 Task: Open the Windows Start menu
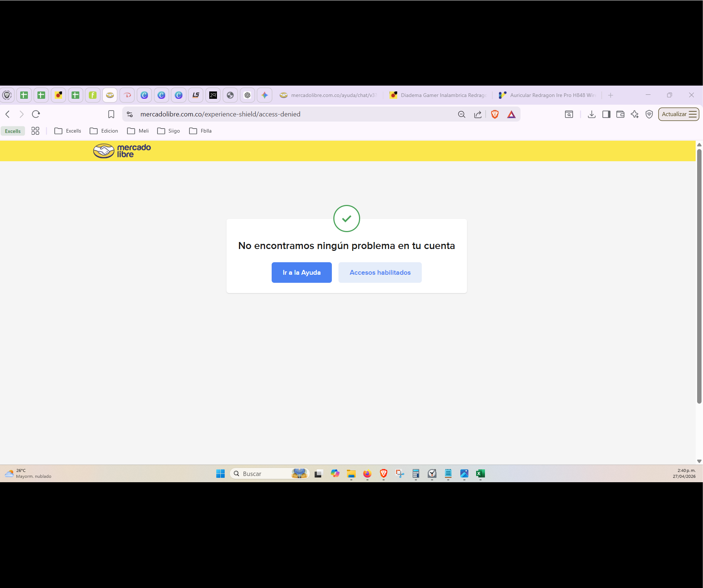click(221, 474)
